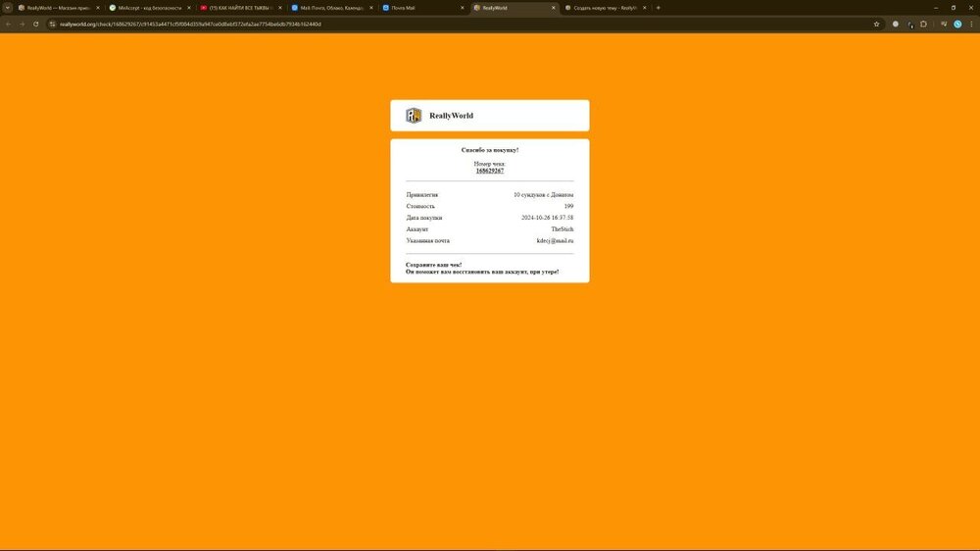Reload the current page
980x551 pixels.
[35, 24]
